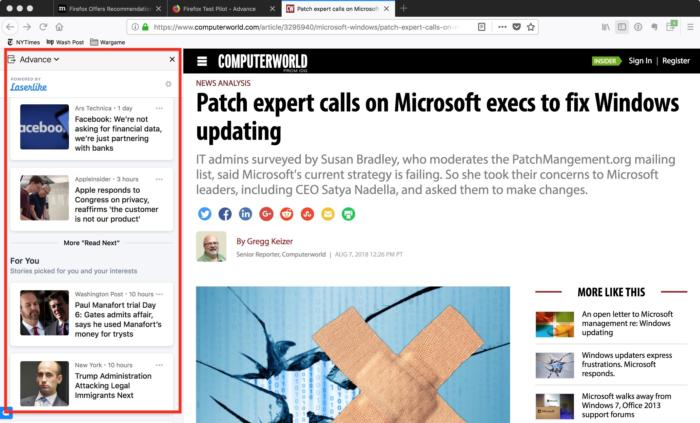Switch to Firefox Offers Recommendations tab
Viewport: 700px width, 423px height.
(x=110, y=8)
